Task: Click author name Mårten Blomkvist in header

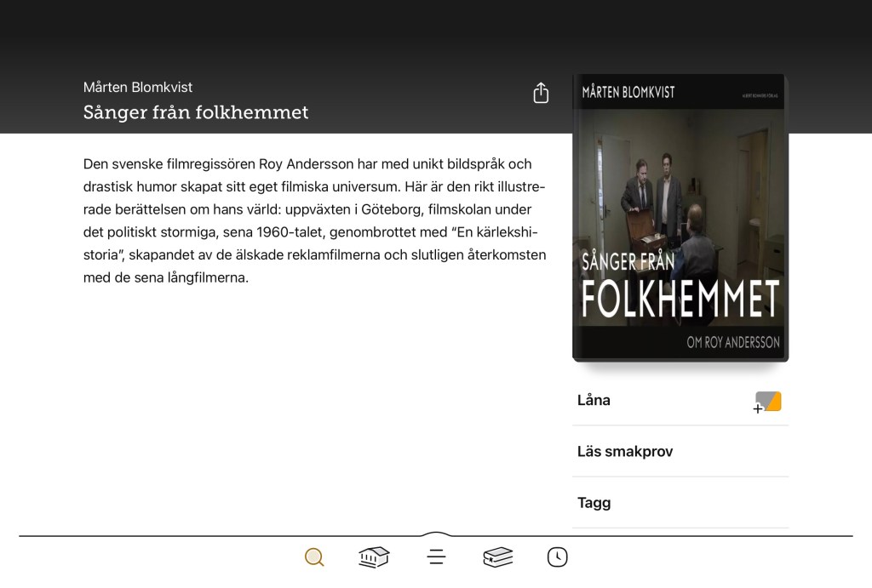Action: (138, 87)
